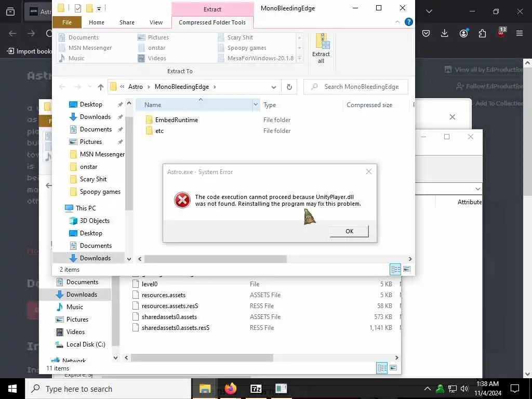The image size is (532, 399).
Task: Click the Search MonoBleedingEdge field
Action: click(x=355, y=87)
